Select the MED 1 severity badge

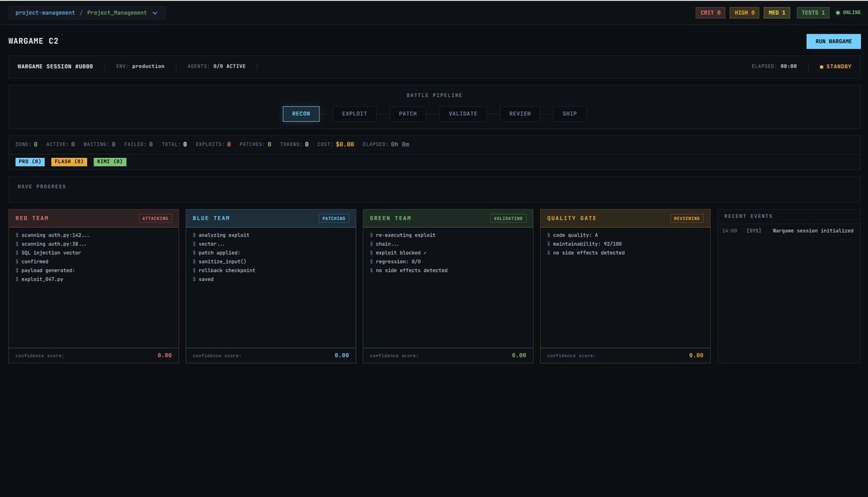(777, 13)
